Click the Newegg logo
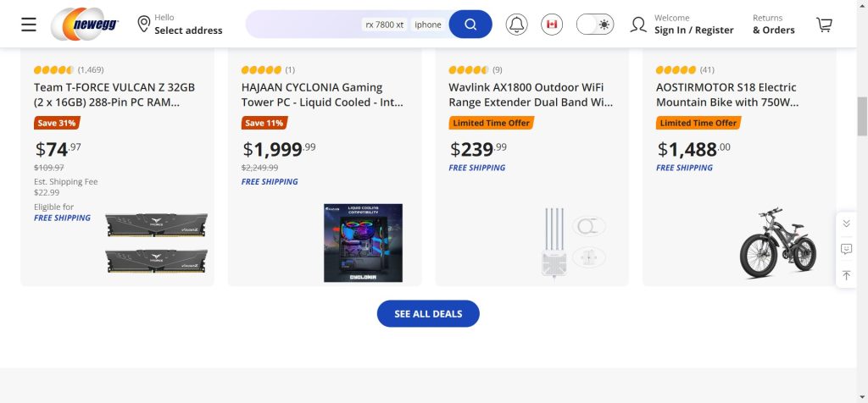This screenshot has height=403, width=868. tap(85, 24)
